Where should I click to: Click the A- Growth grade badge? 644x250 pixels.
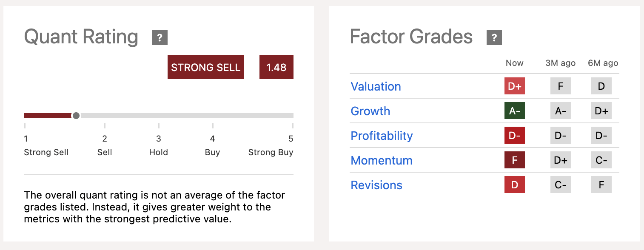514,111
